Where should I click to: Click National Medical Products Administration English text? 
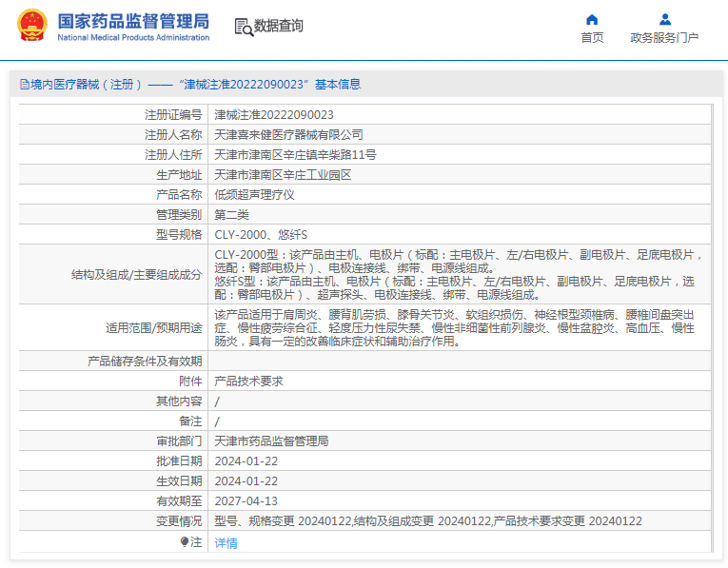tap(133, 38)
